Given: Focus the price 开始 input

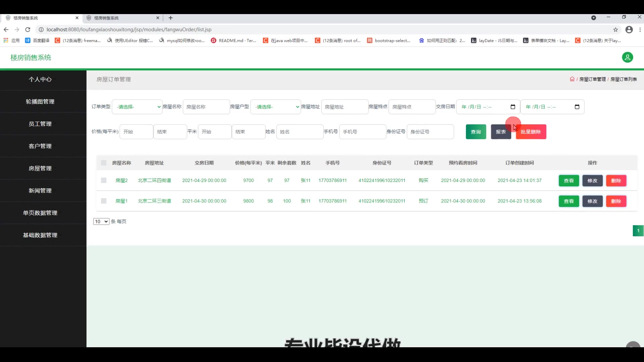Looking at the screenshot, I should tap(136, 132).
